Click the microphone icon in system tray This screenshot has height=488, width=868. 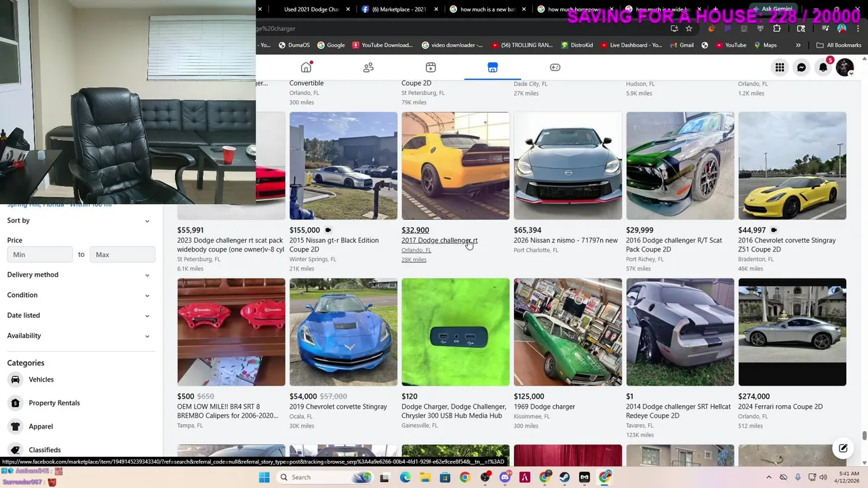(x=797, y=477)
